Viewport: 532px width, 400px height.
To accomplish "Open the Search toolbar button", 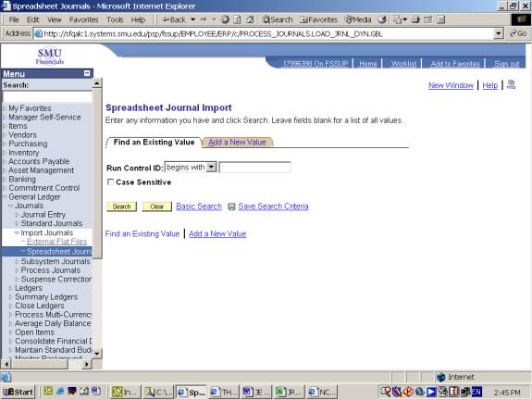I will [x=277, y=19].
